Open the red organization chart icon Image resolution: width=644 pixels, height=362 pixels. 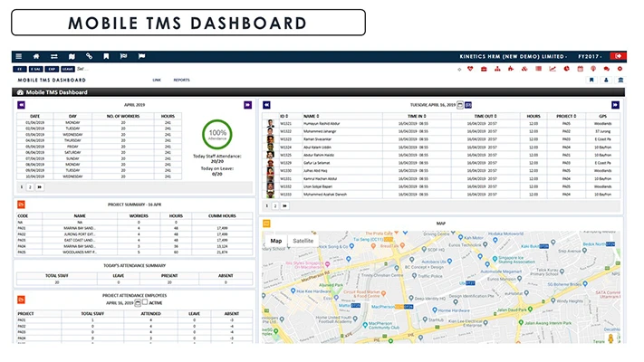pos(497,69)
